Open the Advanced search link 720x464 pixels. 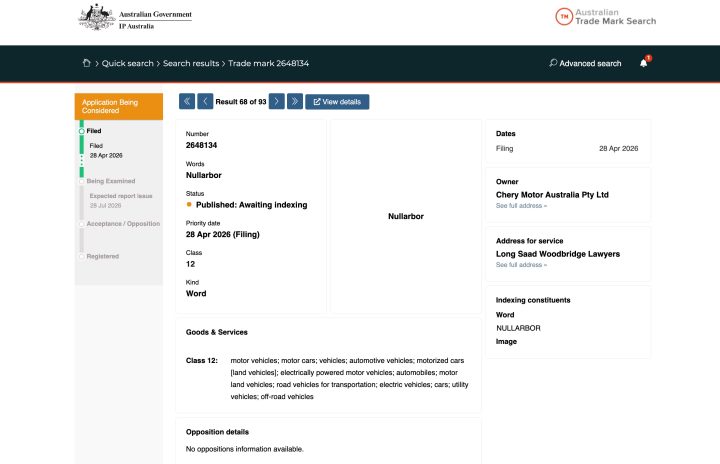(585, 63)
